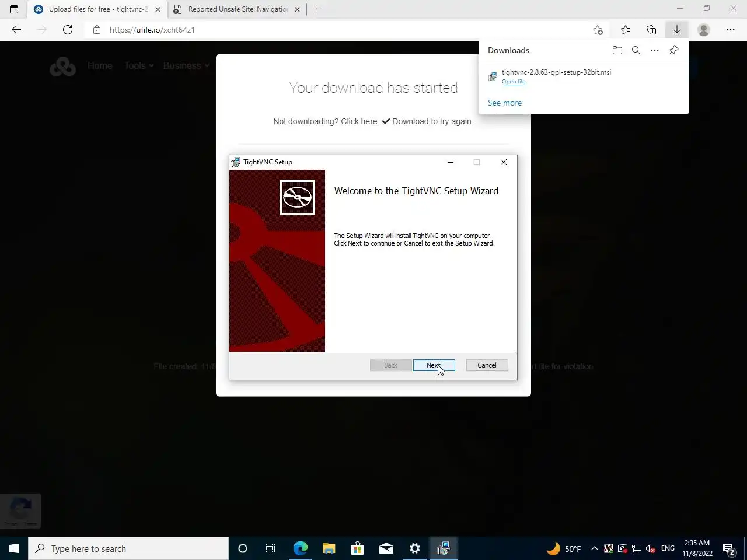This screenshot has width=747, height=560.
Task: Close the Reported Unsafe Site tab
Action: pyautogui.click(x=297, y=9)
